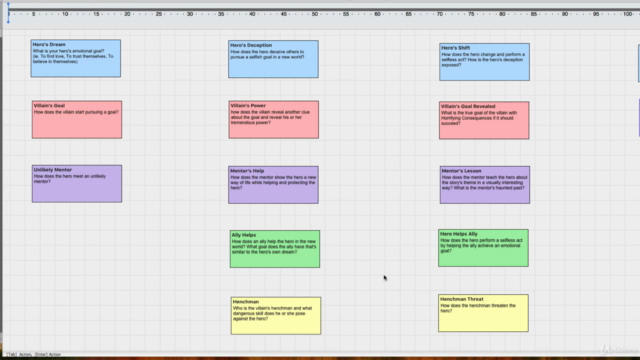The image size is (640, 360).
Task: Click 'Hero's Dream' title text
Action: 49,44
